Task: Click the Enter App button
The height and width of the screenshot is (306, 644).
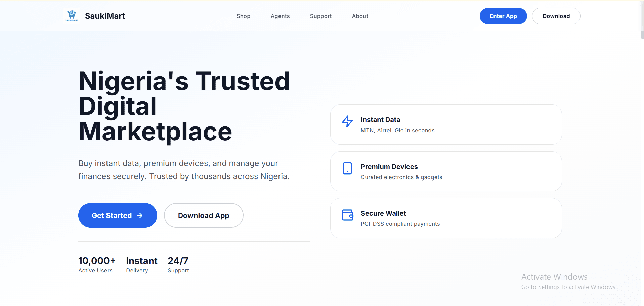Action: [503, 16]
